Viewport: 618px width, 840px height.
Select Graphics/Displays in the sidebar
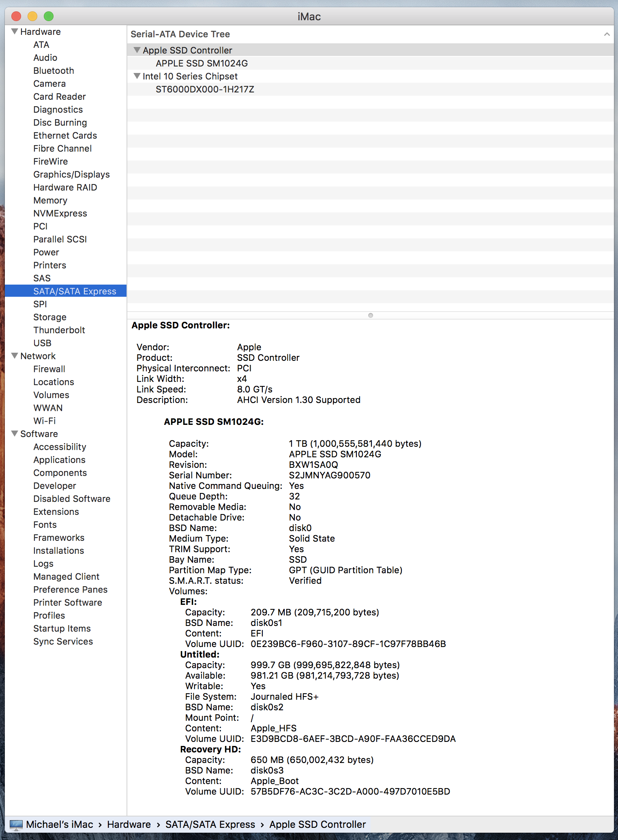point(71,174)
